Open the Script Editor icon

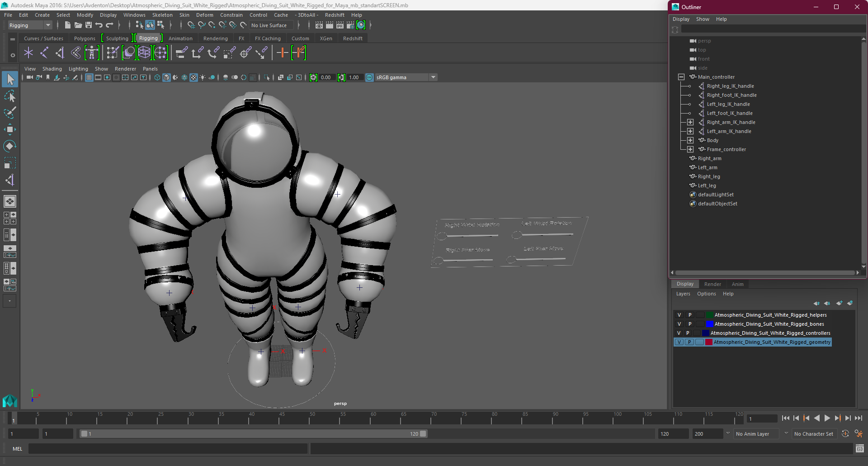[x=860, y=449]
